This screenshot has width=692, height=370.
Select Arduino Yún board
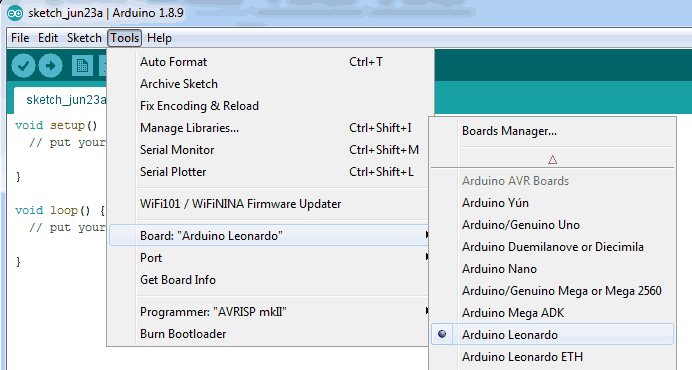click(553, 203)
